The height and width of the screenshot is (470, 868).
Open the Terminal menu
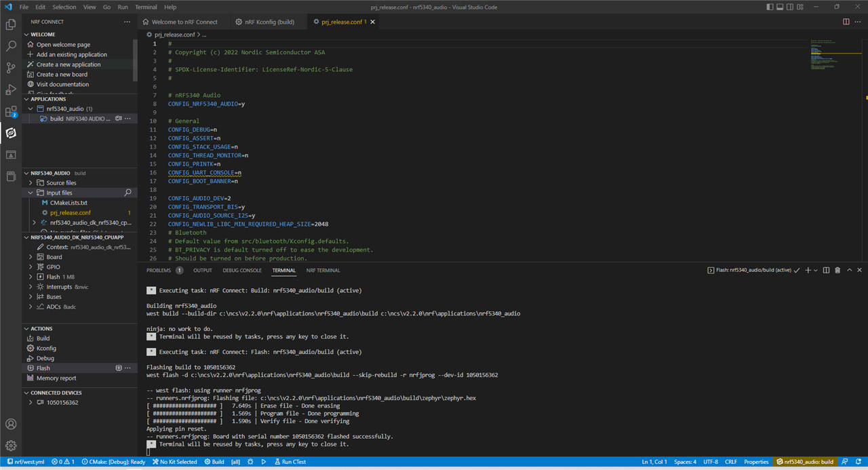click(x=146, y=7)
